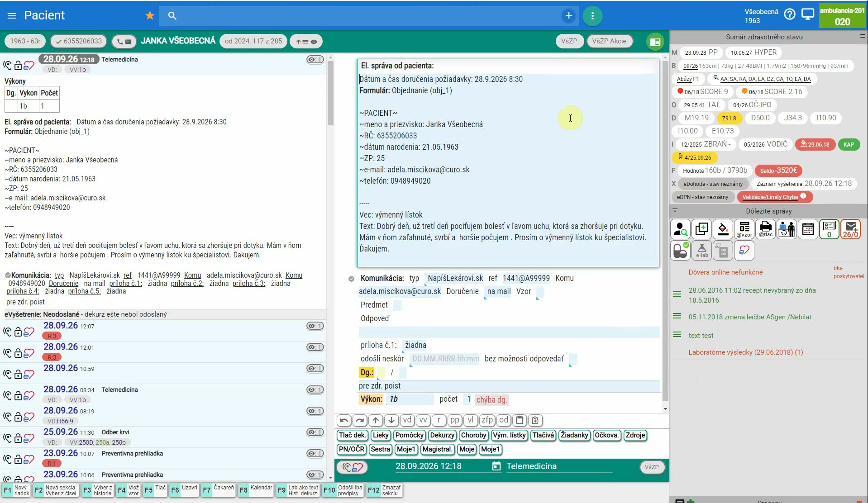Screen dimensions: 868x503
Task: Click the redo arrow in editor toolbar
Action: 360,420
